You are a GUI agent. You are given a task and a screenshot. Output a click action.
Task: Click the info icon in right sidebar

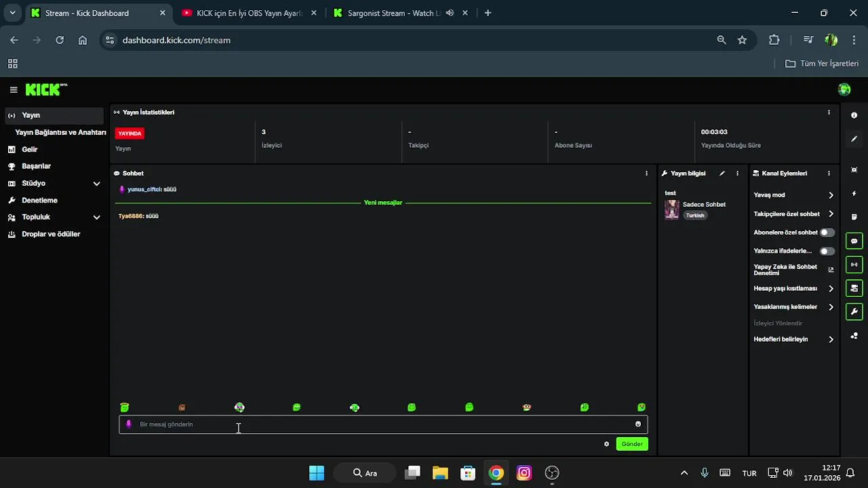pyautogui.click(x=854, y=116)
